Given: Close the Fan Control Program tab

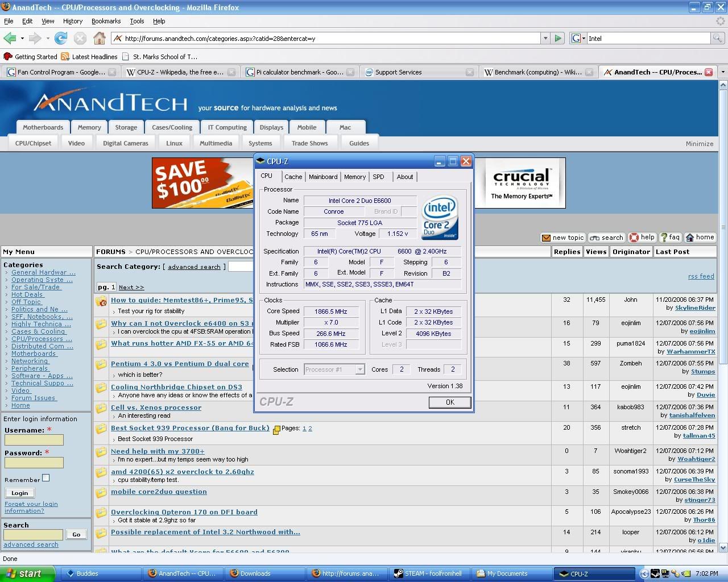Looking at the screenshot, I should [x=112, y=72].
